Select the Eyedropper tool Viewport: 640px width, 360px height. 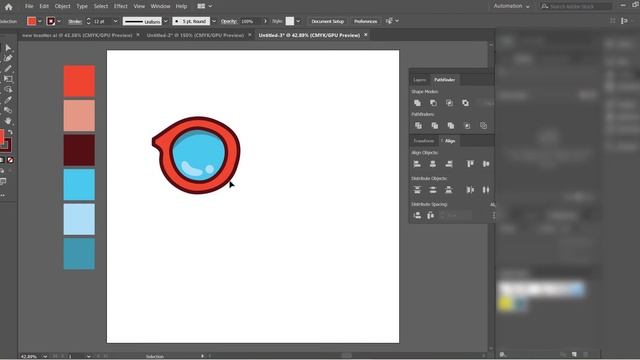[8, 100]
